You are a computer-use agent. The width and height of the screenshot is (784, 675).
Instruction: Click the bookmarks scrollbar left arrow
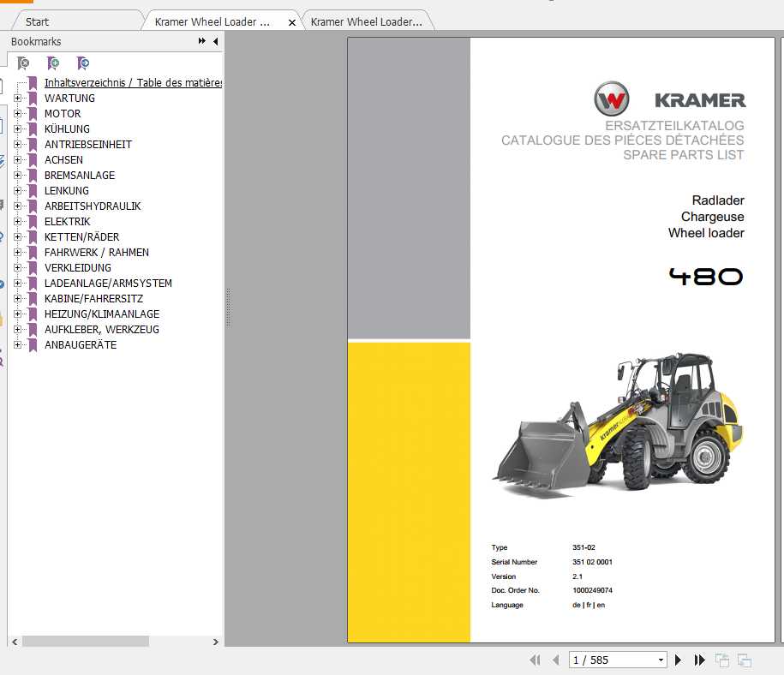(15, 642)
